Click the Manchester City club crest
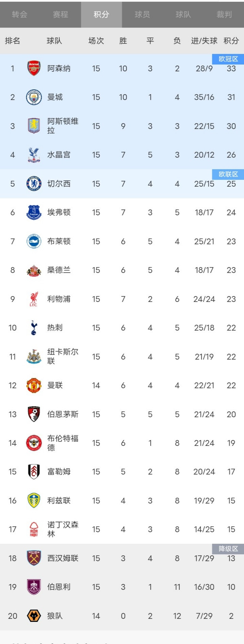Image resolution: width=244 pixels, height=644 pixels. (34, 97)
